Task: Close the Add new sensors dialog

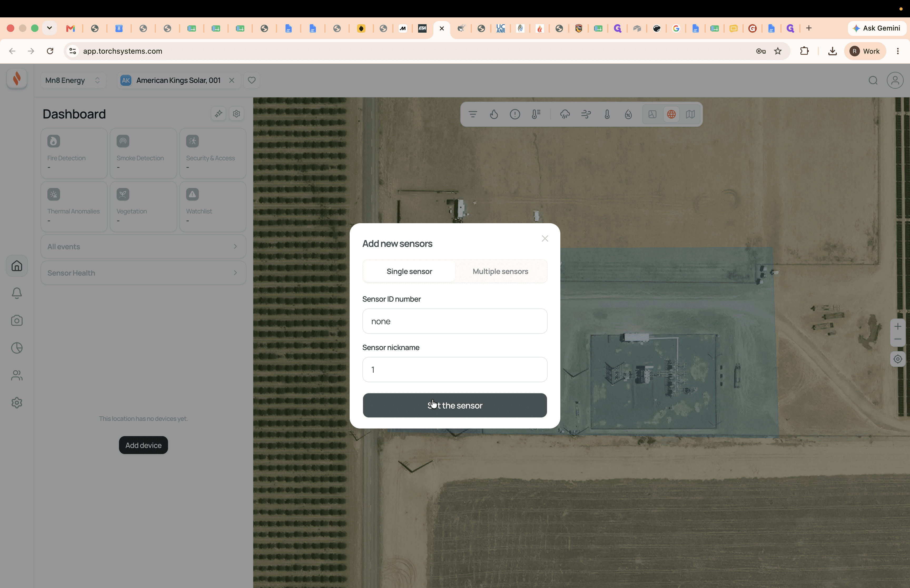Action: click(545, 238)
